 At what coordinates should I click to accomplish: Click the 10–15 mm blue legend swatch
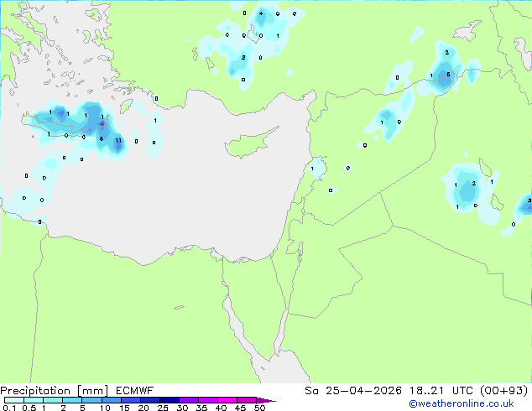[111, 400]
